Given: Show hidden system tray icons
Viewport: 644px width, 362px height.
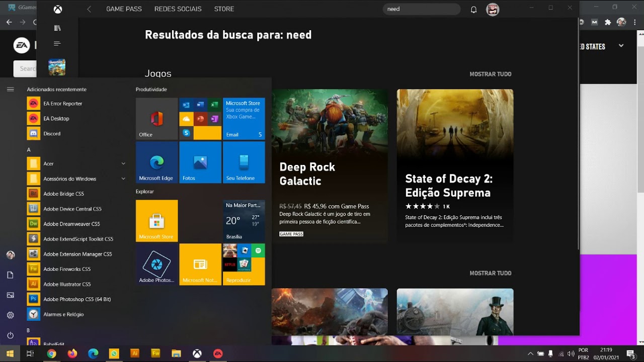Looking at the screenshot, I should click(530, 353).
